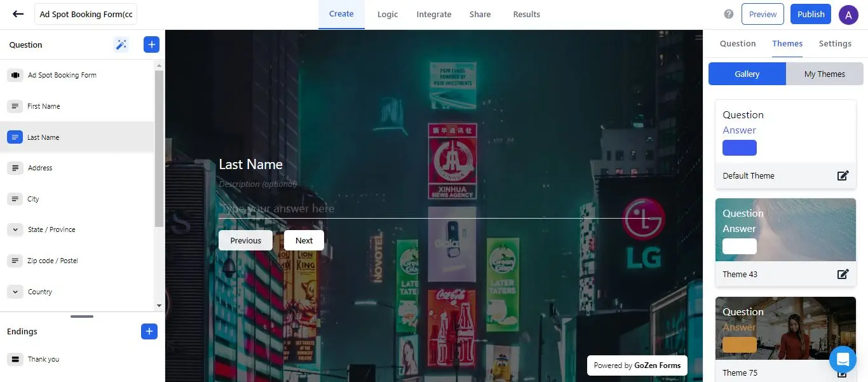Switch to My Themes view

click(x=824, y=74)
